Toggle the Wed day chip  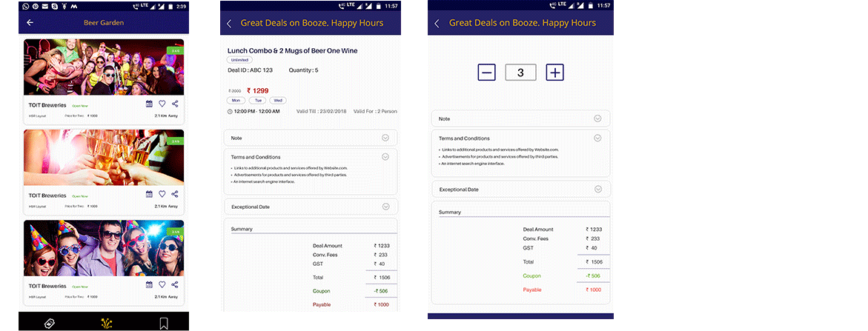pos(278,100)
